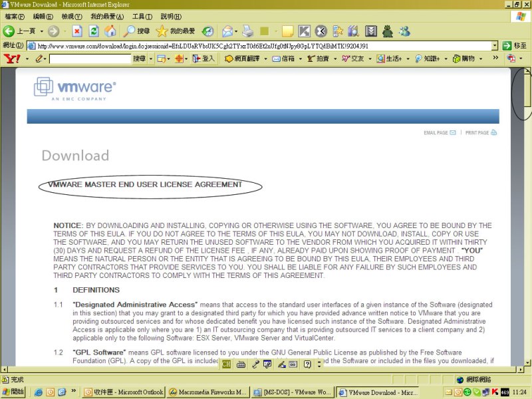This screenshot has width=532, height=399.
Task: Click the Mail envelope toolbar icon
Action: 227,31
